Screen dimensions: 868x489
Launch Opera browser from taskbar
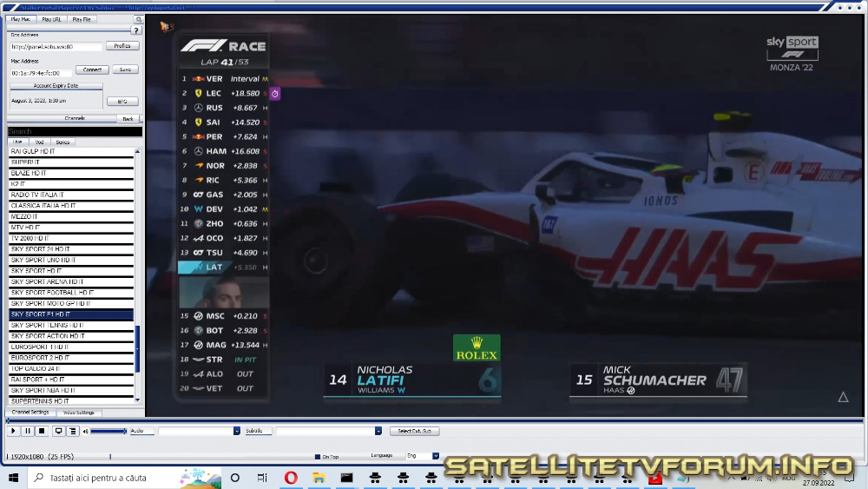point(291,478)
